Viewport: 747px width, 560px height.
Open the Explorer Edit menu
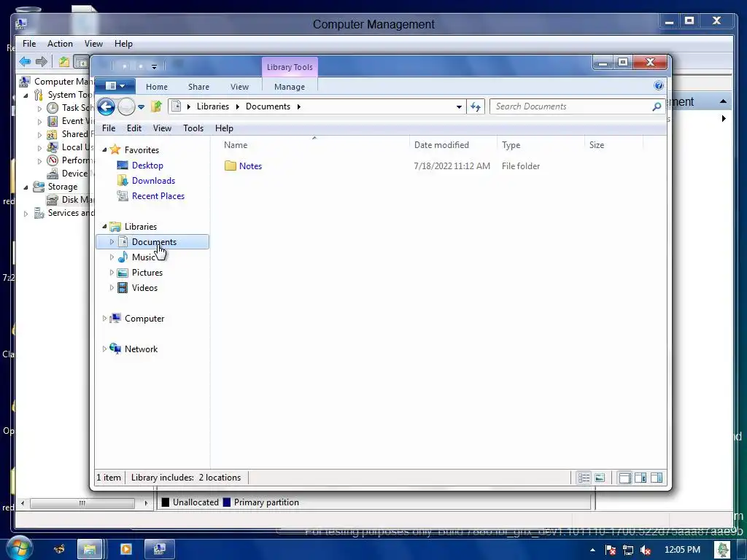point(134,128)
